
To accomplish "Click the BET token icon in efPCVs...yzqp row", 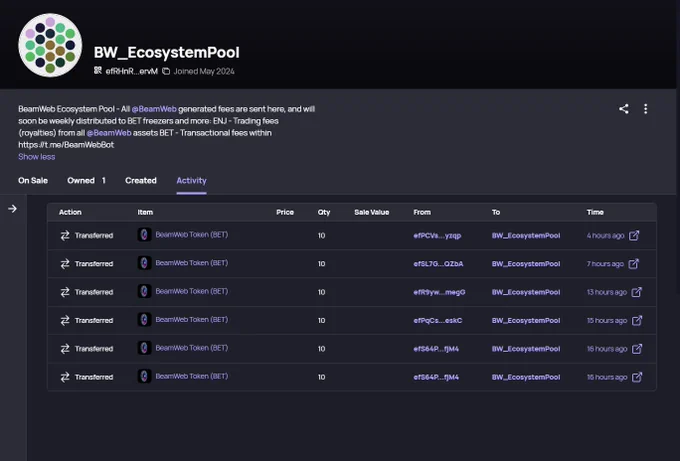I will click(x=144, y=235).
